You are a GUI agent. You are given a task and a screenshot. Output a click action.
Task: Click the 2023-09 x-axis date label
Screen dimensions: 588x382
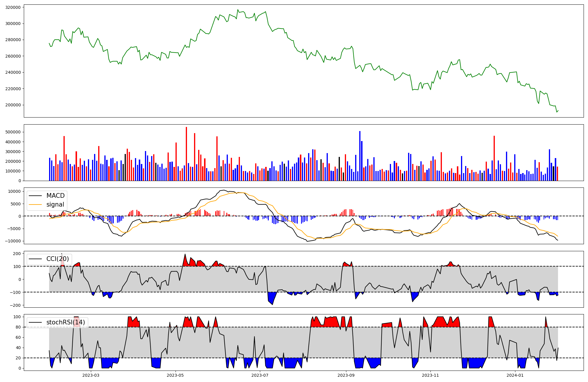tap(346, 375)
